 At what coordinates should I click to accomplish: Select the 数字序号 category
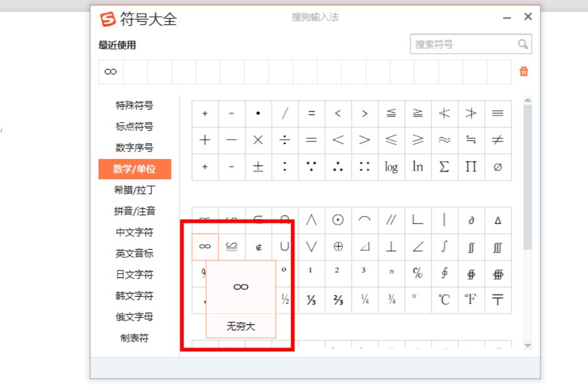coord(134,148)
